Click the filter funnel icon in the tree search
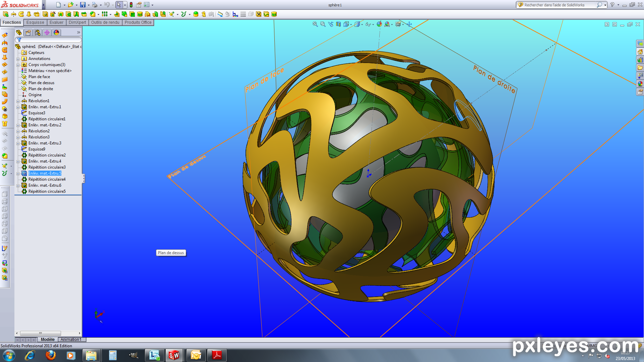This screenshot has height=362, width=644. click(x=19, y=40)
